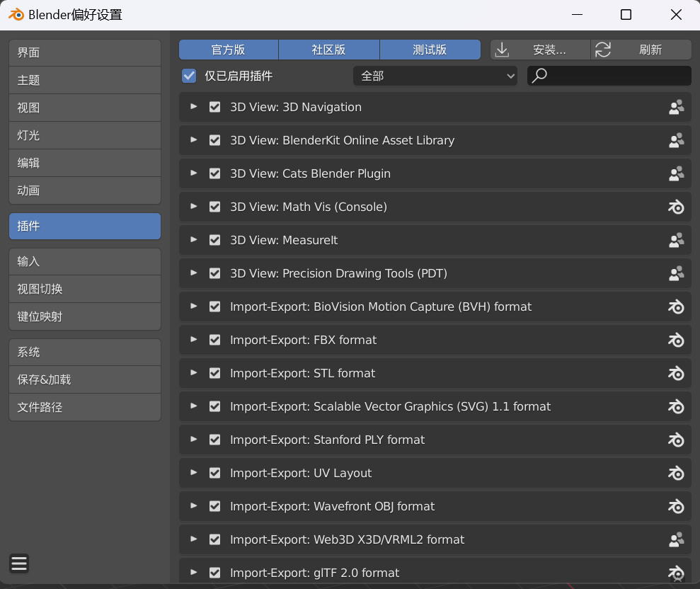This screenshot has width=700, height=589.
Task: Click the 刷新 button
Action: (641, 50)
